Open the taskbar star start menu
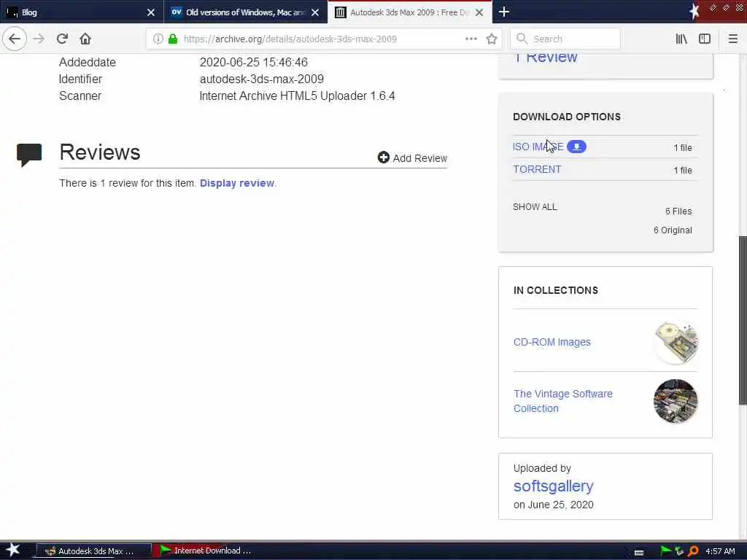The width and height of the screenshot is (747, 560). click(12, 550)
